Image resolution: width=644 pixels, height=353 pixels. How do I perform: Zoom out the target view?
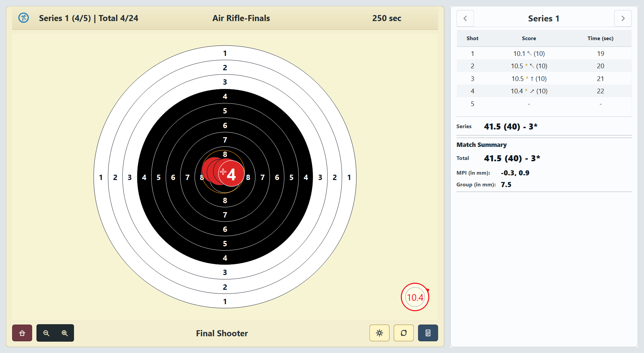pyautogui.click(x=46, y=333)
